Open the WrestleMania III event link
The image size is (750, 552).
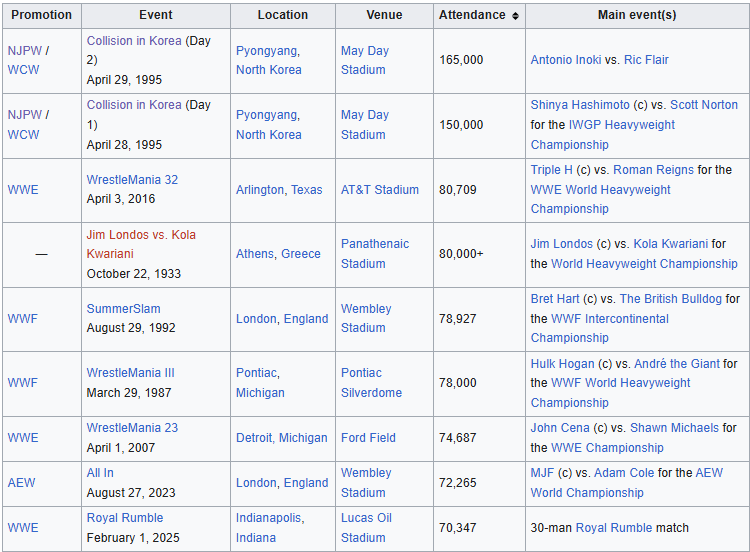[x=130, y=373]
